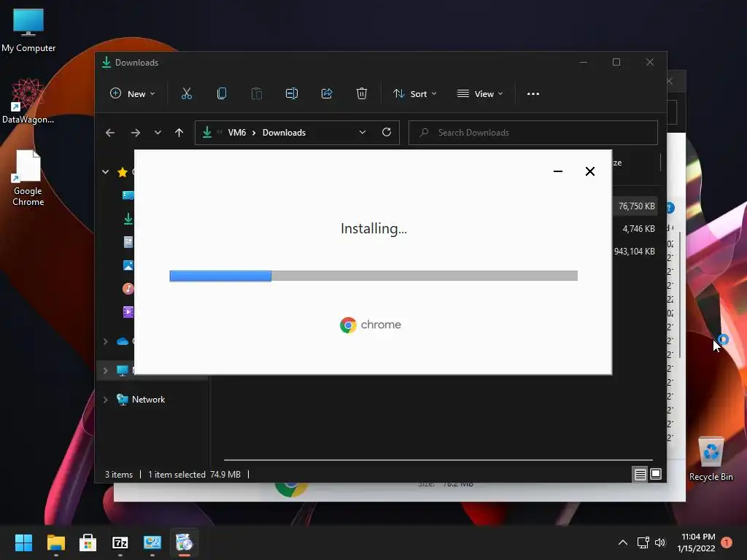Screen dimensions: 747x560
Task: Minimize the Chrome installer dialog
Action: (x=558, y=171)
